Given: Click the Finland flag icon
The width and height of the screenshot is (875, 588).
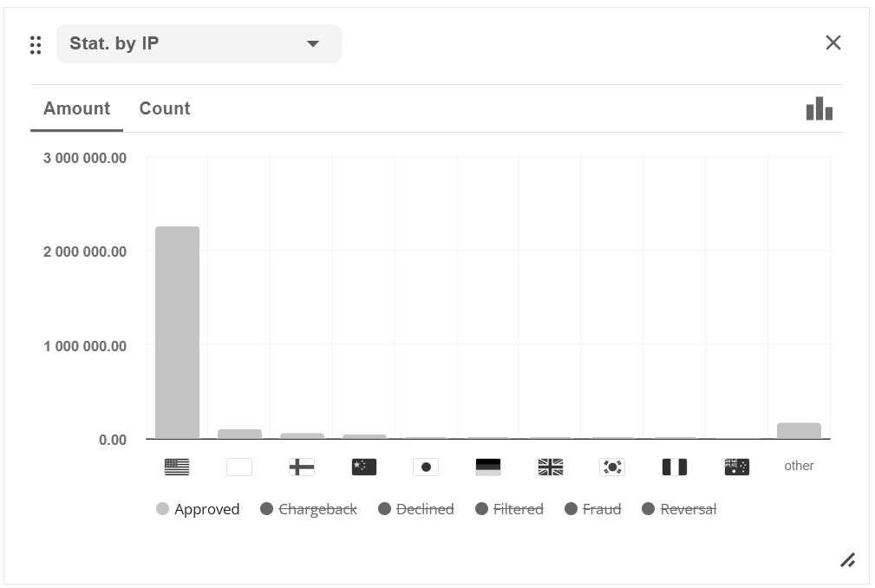Looking at the screenshot, I should click(x=302, y=467).
